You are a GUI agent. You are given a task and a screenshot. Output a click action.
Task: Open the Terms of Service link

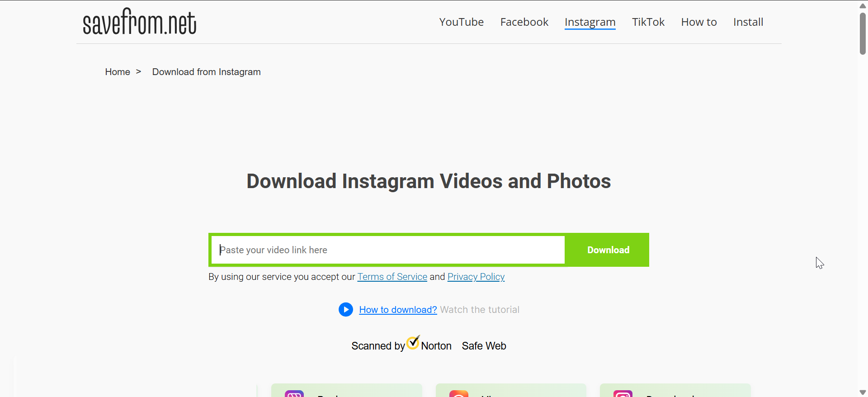tap(392, 277)
